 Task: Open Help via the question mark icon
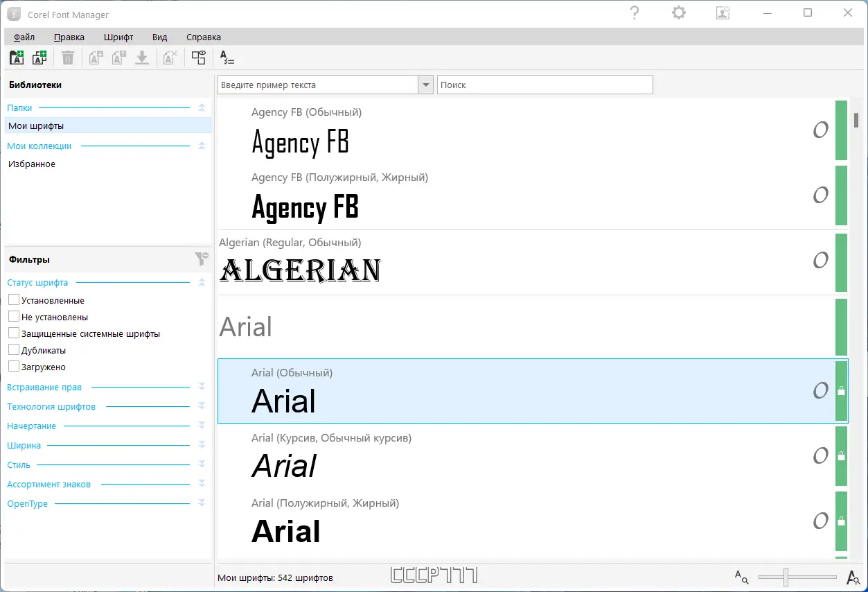click(635, 12)
